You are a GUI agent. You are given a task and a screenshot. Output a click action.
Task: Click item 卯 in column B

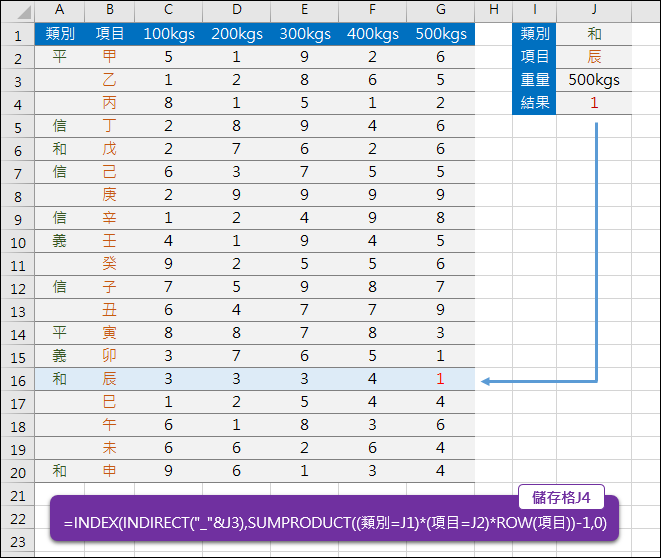[x=110, y=356]
